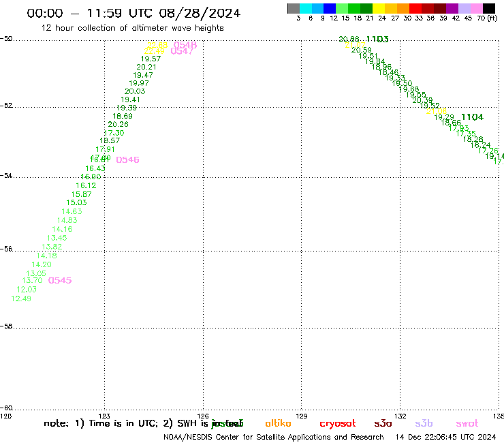
Task: Click the time marker 0545
Action: 60,280
